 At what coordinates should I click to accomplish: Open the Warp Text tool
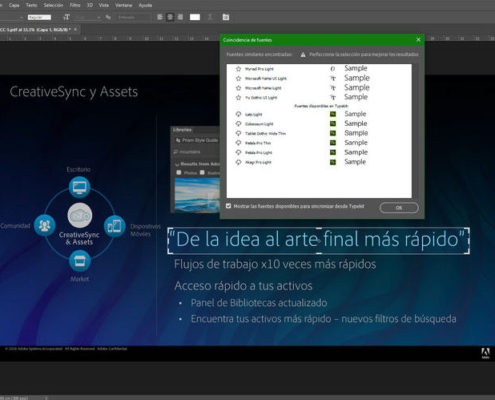(210, 17)
